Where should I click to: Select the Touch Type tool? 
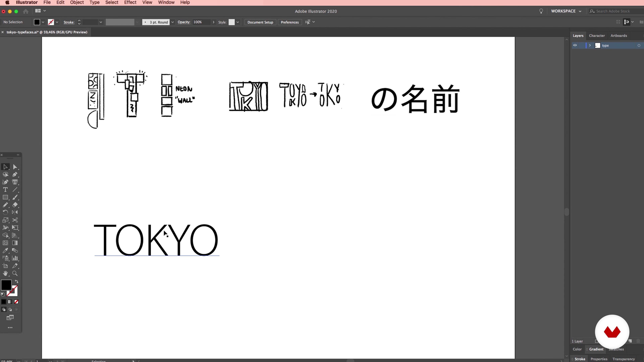[15, 182]
